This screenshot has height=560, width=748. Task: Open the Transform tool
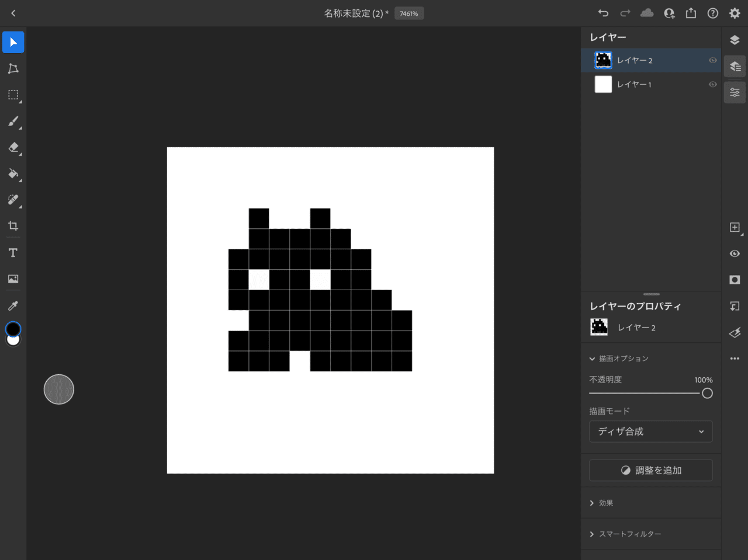click(x=13, y=69)
